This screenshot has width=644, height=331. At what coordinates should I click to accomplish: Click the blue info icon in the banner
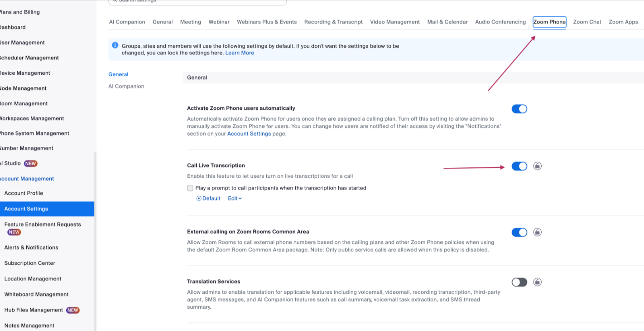[115, 46]
